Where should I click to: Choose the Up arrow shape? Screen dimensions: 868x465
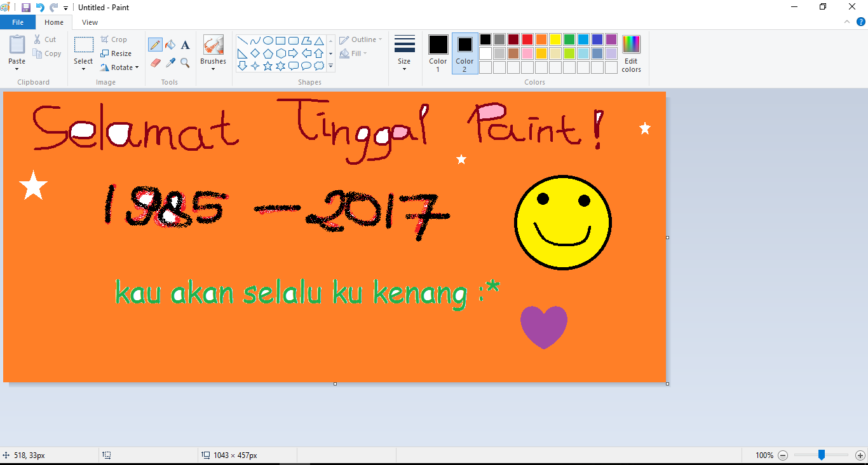click(318, 53)
